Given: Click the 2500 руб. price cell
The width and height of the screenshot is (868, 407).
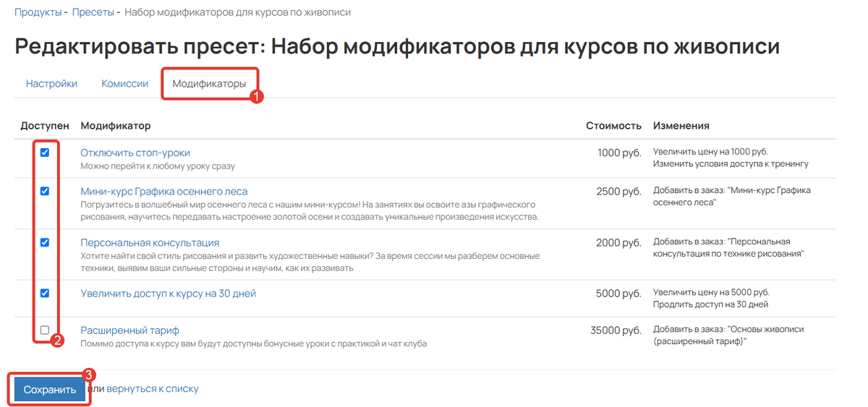Looking at the screenshot, I should 618,192.
